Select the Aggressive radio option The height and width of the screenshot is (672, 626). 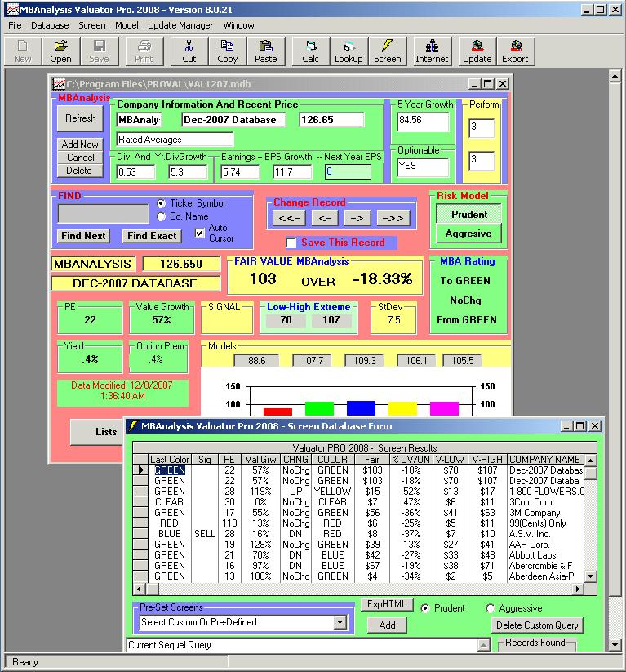point(491,608)
